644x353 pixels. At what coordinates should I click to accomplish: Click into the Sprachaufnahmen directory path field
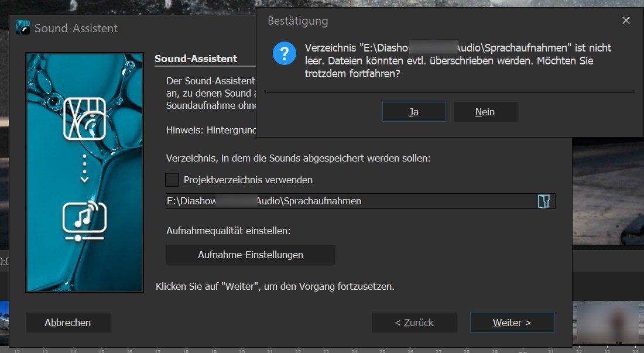coord(351,201)
